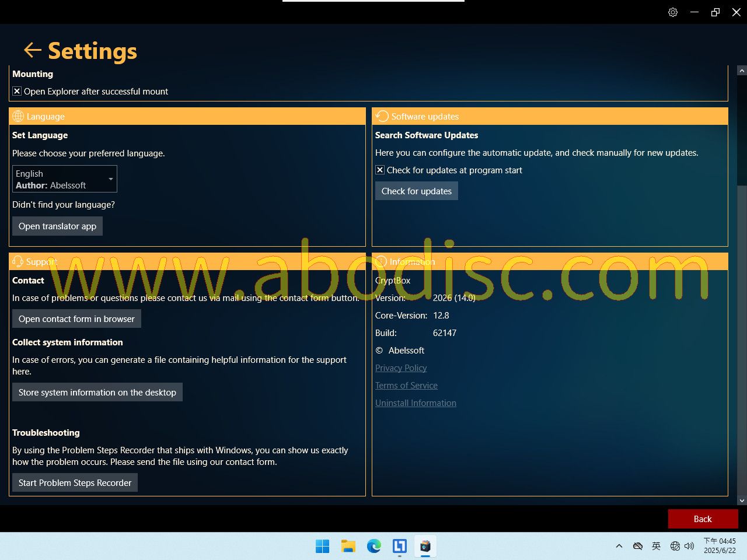The width and height of the screenshot is (747, 560).
Task: Click Open contact form in browser
Action: (76, 318)
